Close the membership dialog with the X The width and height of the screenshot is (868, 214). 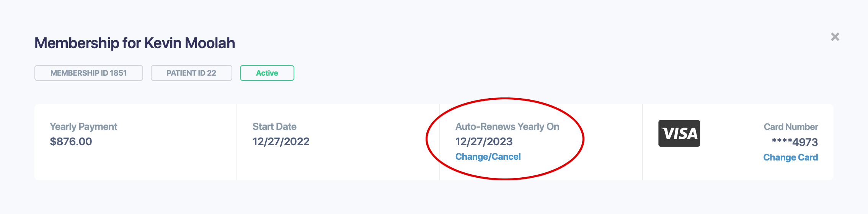pos(835,37)
